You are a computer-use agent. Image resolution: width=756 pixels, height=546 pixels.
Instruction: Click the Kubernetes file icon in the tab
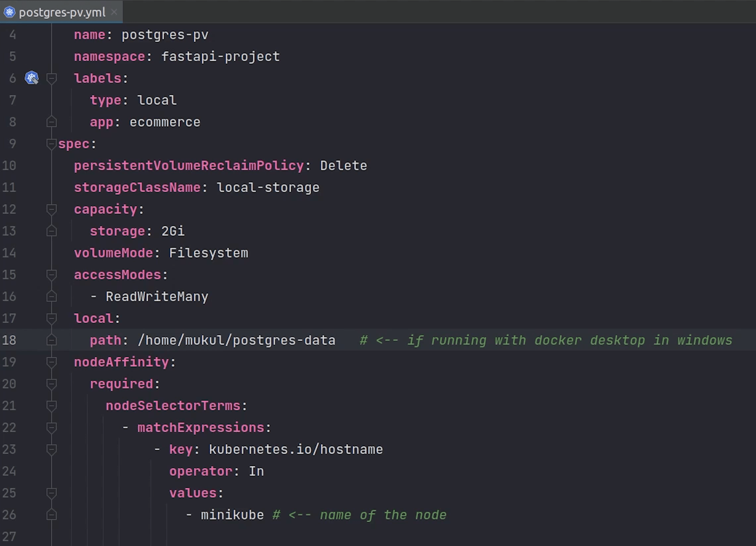point(9,12)
